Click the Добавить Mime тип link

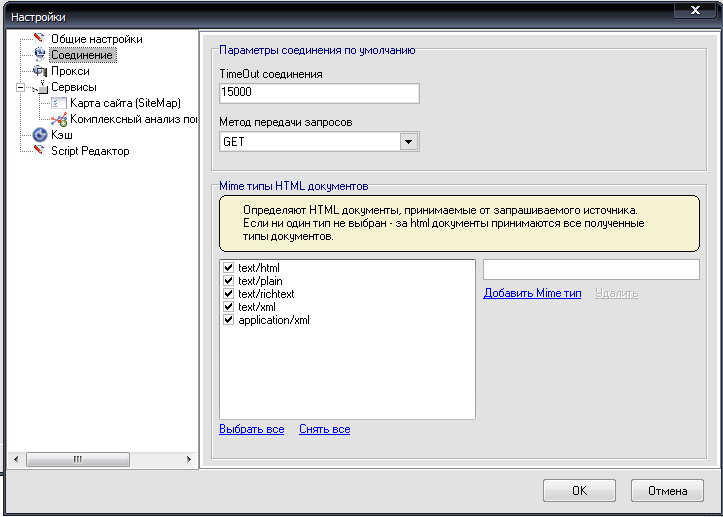(532, 293)
